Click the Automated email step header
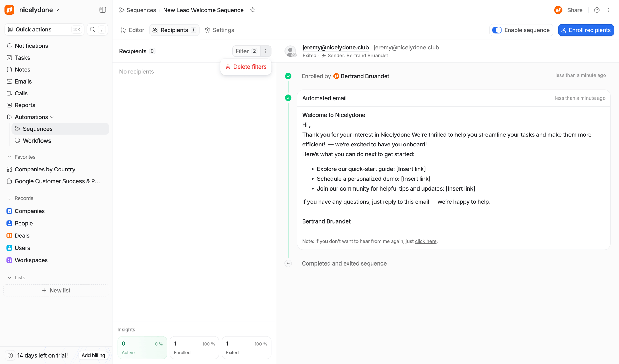Screen dimensions: 619x364 click(x=454, y=98)
